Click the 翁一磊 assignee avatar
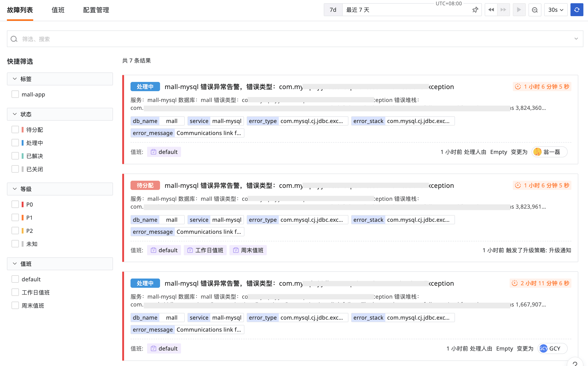 click(x=537, y=152)
